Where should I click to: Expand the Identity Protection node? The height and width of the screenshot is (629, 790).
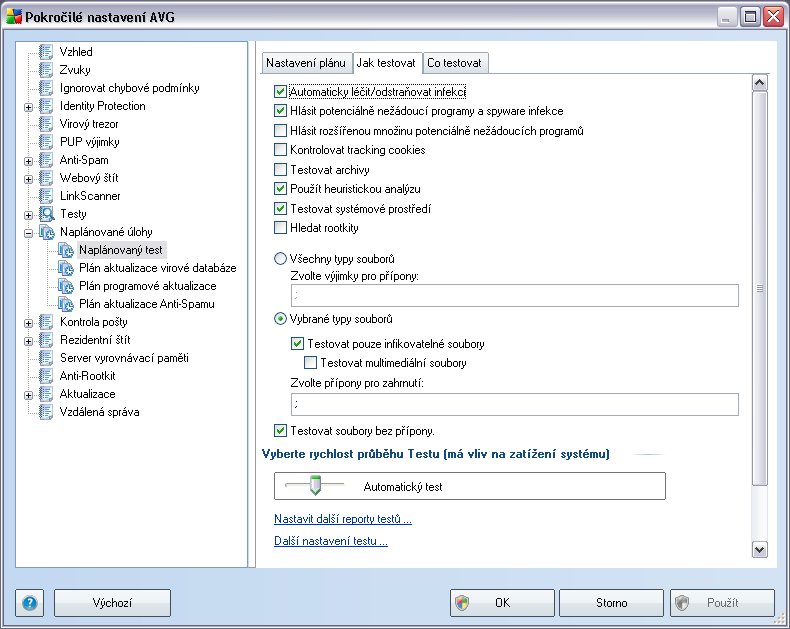[x=28, y=107]
